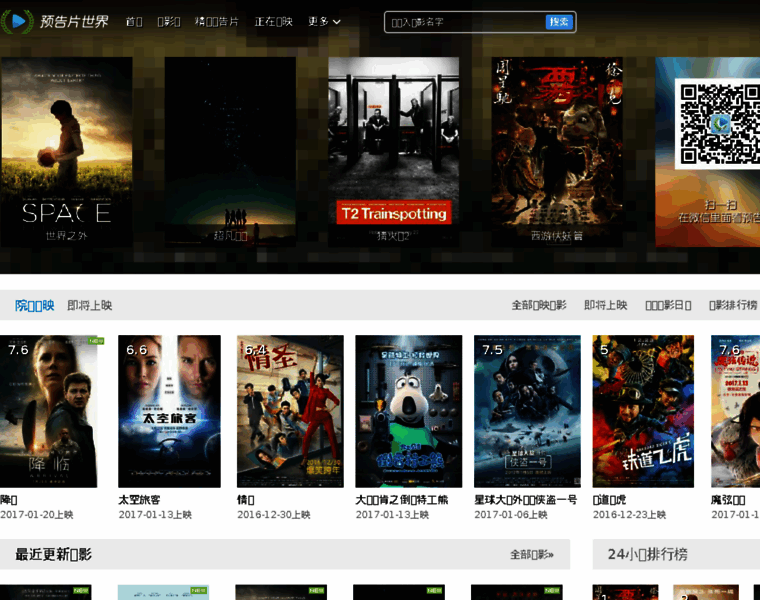This screenshot has width=760, height=600.
Task: Open the 正在热映 nav item
Action: [x=273, y=22]
